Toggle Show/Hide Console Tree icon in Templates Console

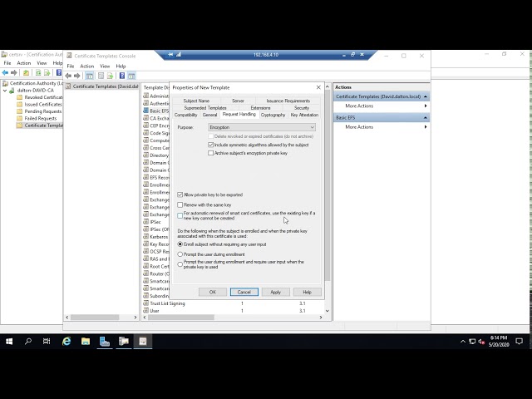[x=90, y=76]
